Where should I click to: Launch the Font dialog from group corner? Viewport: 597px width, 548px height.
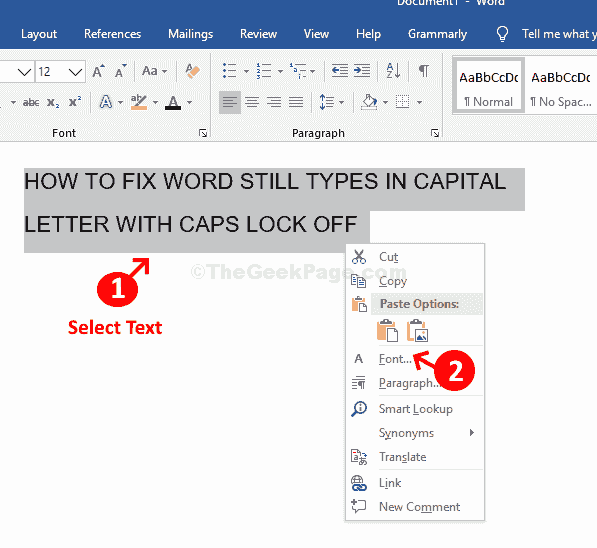tap(203, 133)
